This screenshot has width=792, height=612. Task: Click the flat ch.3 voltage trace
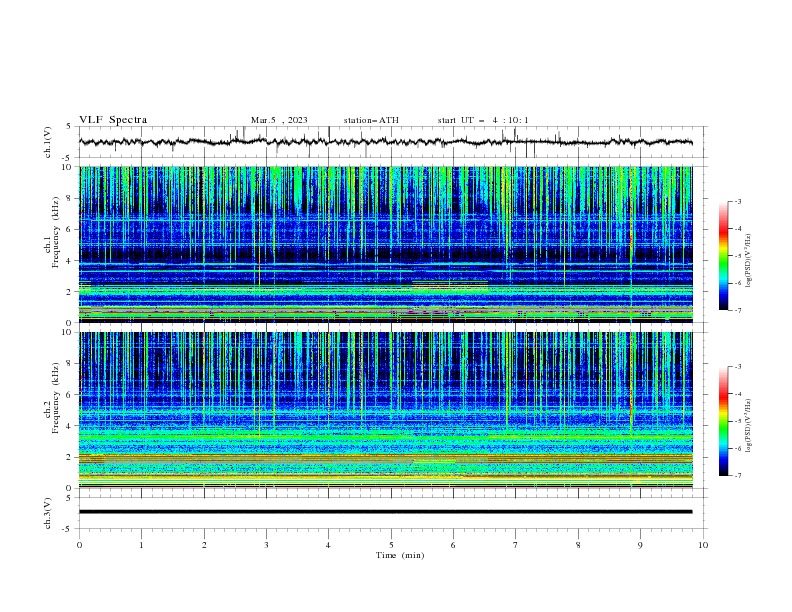tap(385, 512)
